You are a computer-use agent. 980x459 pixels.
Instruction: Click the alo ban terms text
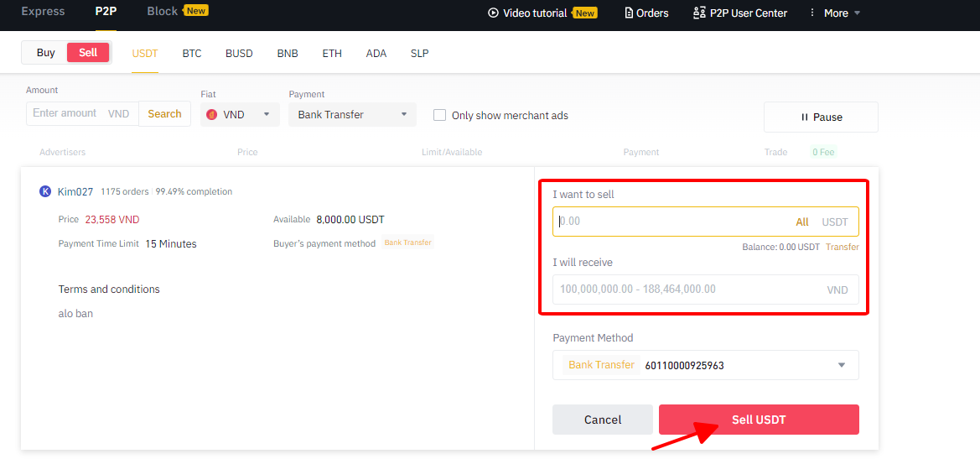[x=75, y=313]
